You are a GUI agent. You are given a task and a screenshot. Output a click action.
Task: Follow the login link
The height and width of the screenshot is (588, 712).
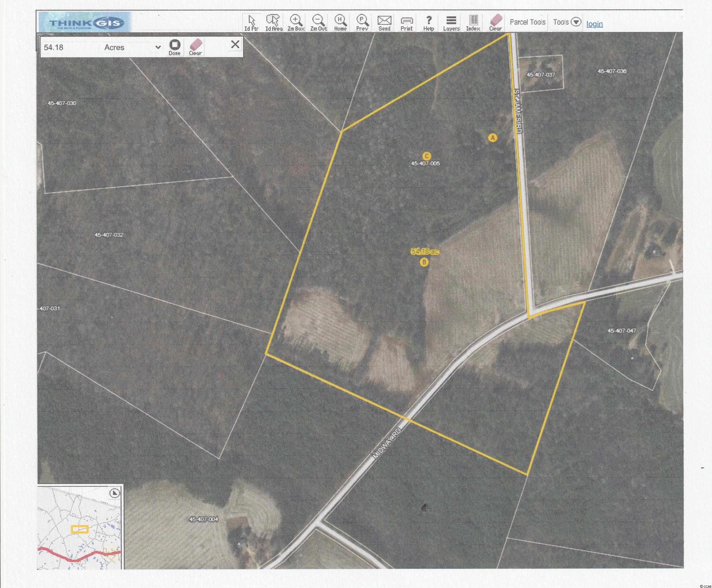(595, 24)
